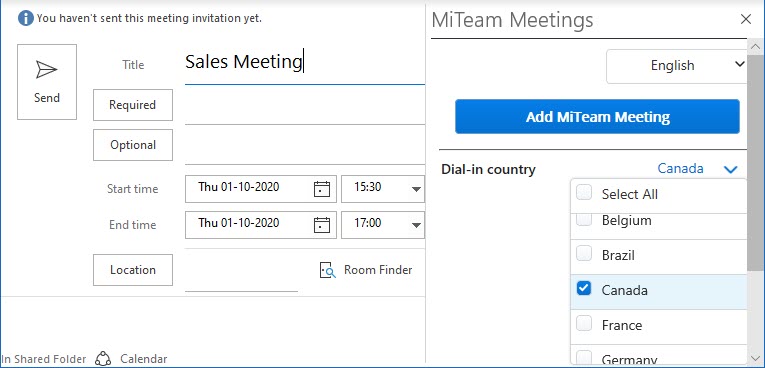Open the Start time calendar picker icon
Image resolution: width=765 pixels, height=368 pixels.
coord(322,189)
